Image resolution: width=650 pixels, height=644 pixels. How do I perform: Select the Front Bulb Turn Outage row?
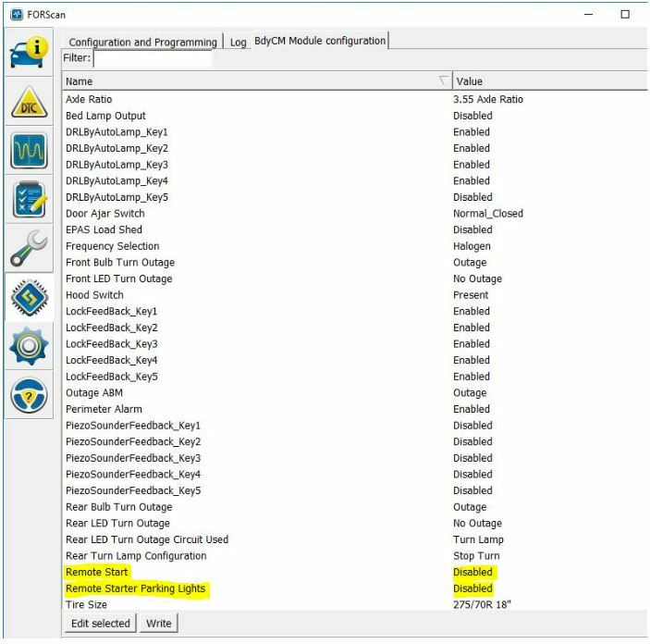click(x=355, y=262)
